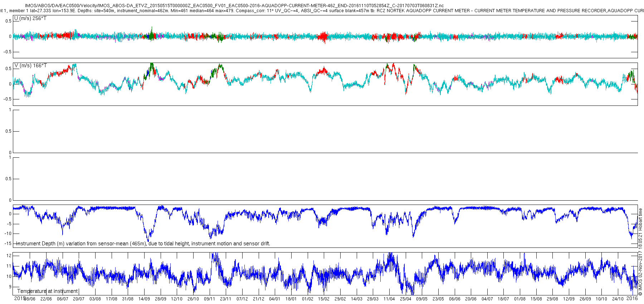
Task: Click the '9' tick on temperature axis
Action: point(10,287)
